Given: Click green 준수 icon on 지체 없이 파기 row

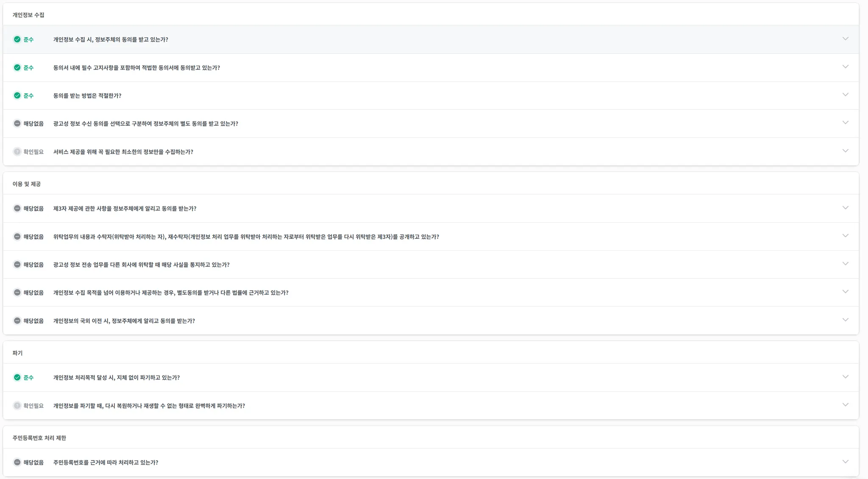Looking at the screenshot, I should coord(17,377).
